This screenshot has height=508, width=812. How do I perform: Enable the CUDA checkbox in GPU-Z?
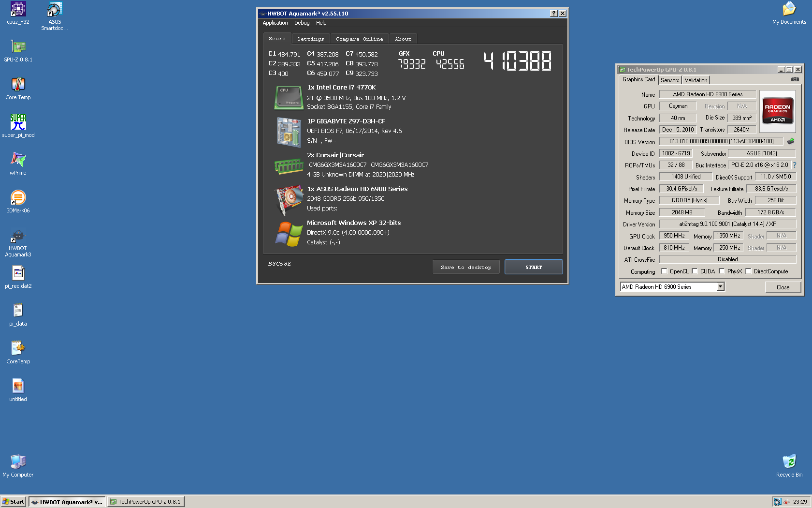[695, 271]
